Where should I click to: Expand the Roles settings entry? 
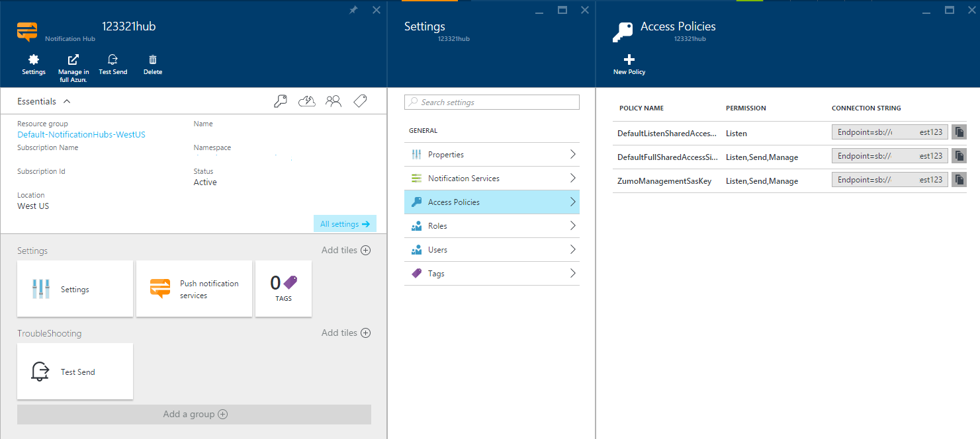[x=492, y=225]
